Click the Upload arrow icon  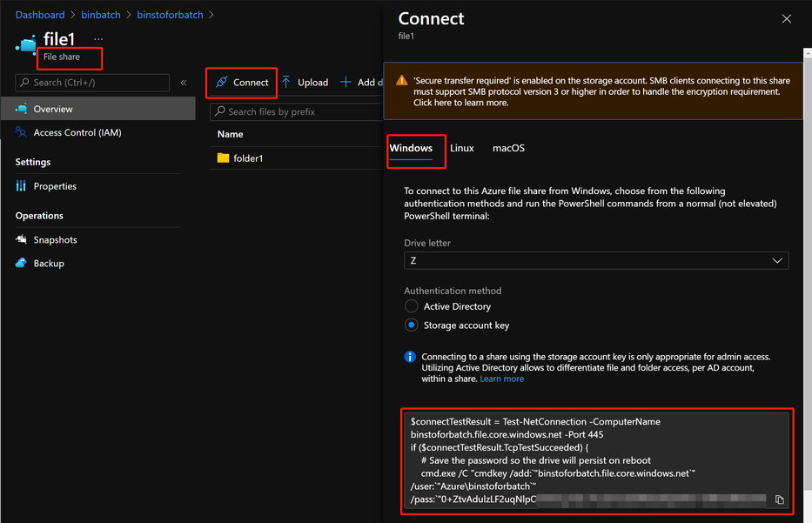point(285,82)
